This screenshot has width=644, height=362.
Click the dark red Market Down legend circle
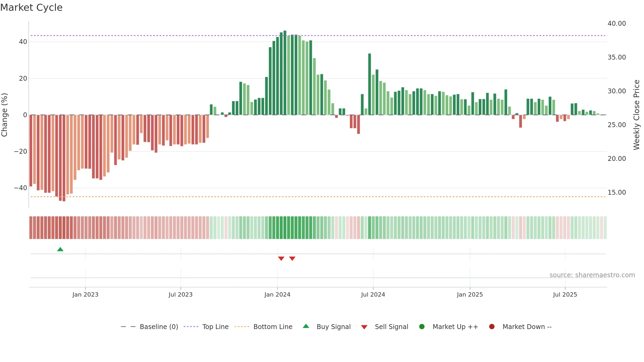tap(492, 327)
